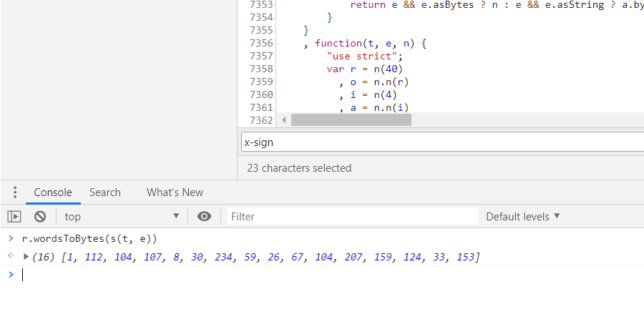The width and height of the screenshot is (644, 332).
Task: Click the r.wordsToBytes(s(t, e)) command
Action: (89, 238)
